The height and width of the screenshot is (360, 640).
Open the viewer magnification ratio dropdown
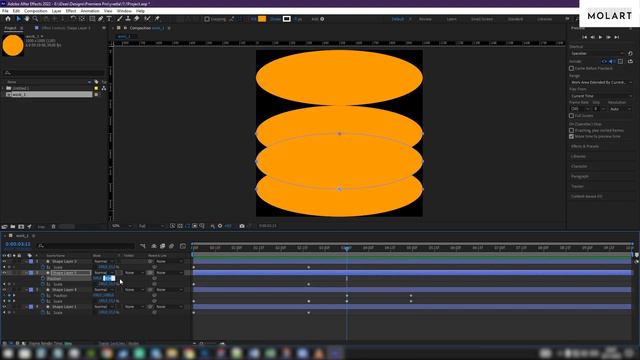tap(122, 226)
